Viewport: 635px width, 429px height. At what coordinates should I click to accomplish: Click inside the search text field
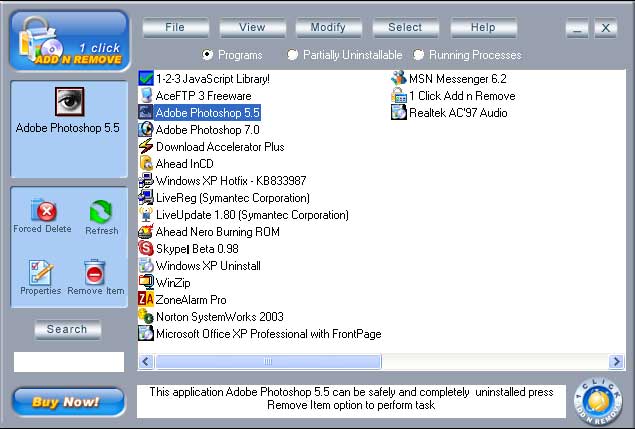(x=69, y=362)
